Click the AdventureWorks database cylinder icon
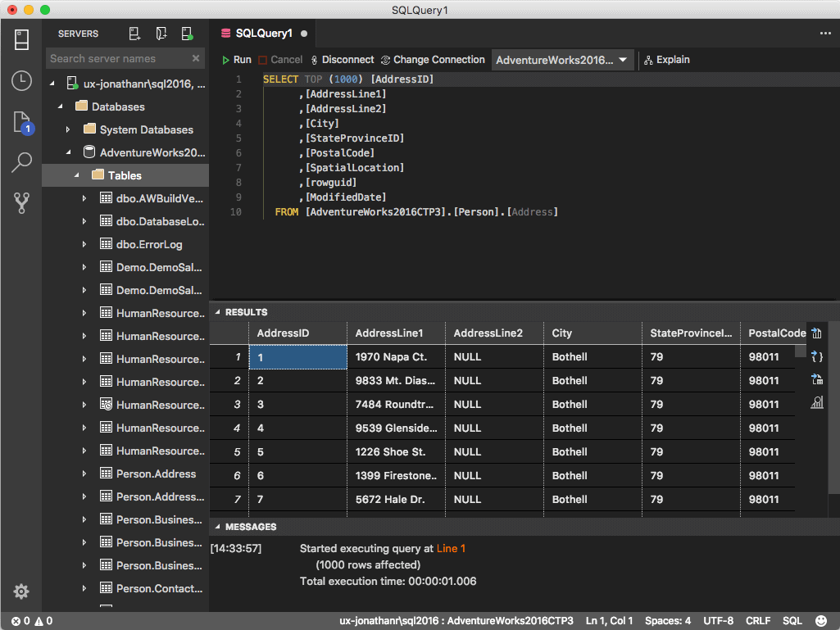Image resolution: width=840 pixels, height=630 pixels. tap(89, 152)
